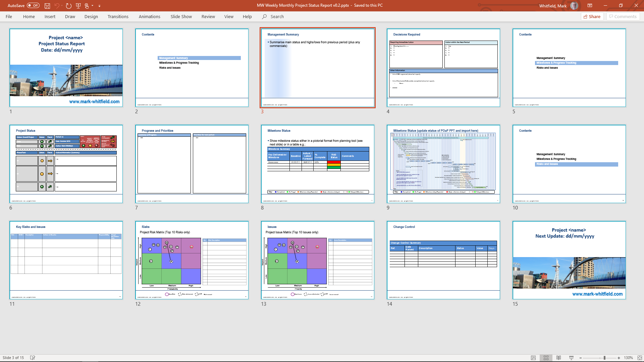
Task: Click the Share button
Action: point(592,16)
